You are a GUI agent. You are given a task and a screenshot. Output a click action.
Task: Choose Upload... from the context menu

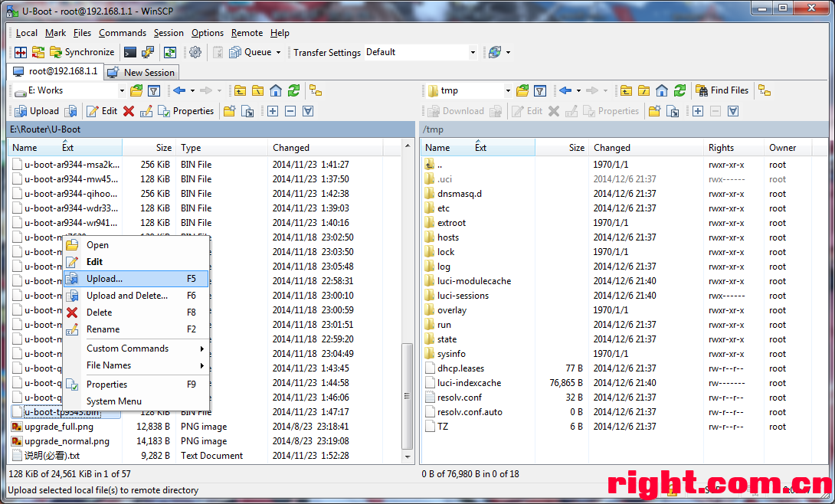pos(136,279)
